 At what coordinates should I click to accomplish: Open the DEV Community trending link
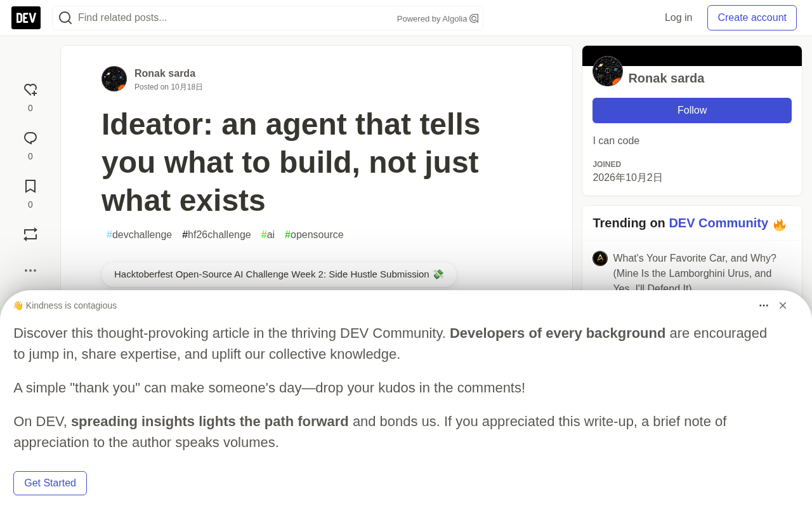pyautogui.click(x=718, y=223)
